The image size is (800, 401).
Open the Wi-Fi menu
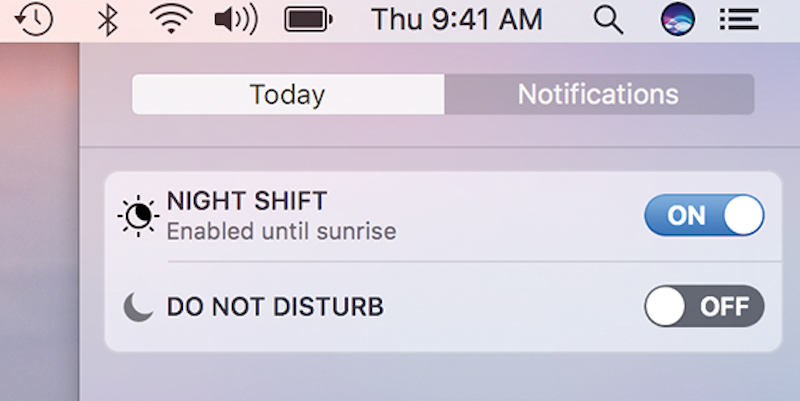pos(170,19)
